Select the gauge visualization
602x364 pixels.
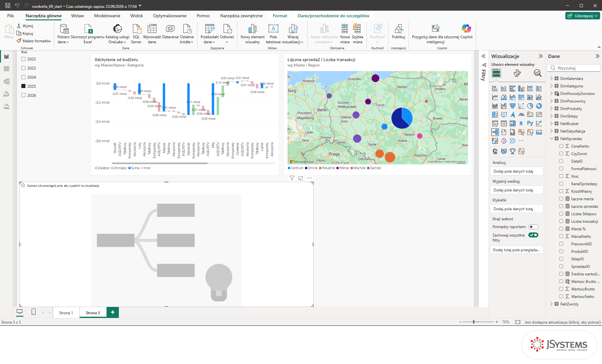[521, 115]
